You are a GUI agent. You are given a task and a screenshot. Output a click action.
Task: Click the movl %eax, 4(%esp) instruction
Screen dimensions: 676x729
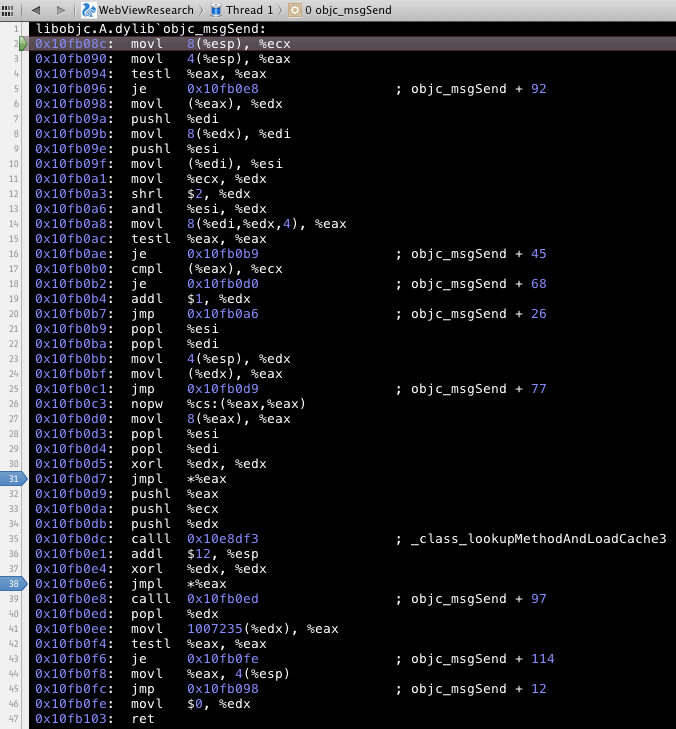coord(210,674)
